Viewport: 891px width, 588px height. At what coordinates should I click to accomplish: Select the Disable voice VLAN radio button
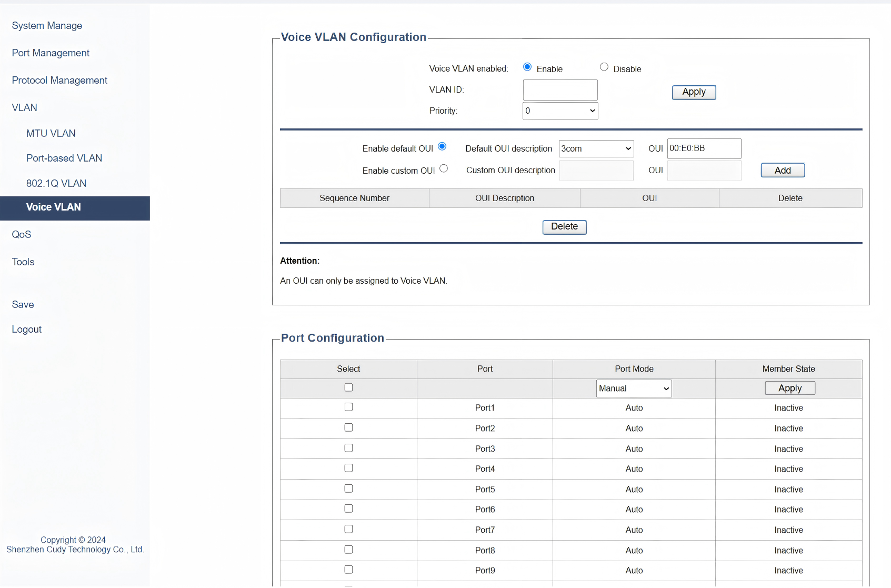point(604,67)
